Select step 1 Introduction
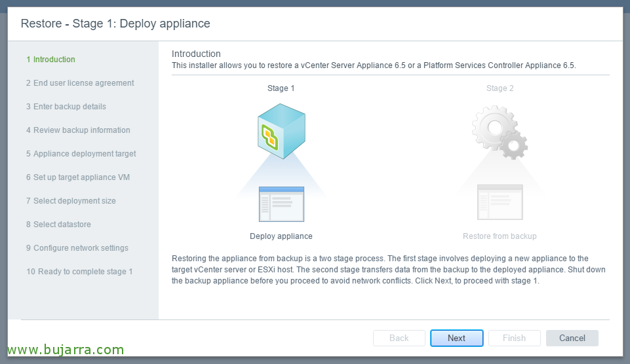The height and width of the screenshot is (364, 630). tap(50, 60)
